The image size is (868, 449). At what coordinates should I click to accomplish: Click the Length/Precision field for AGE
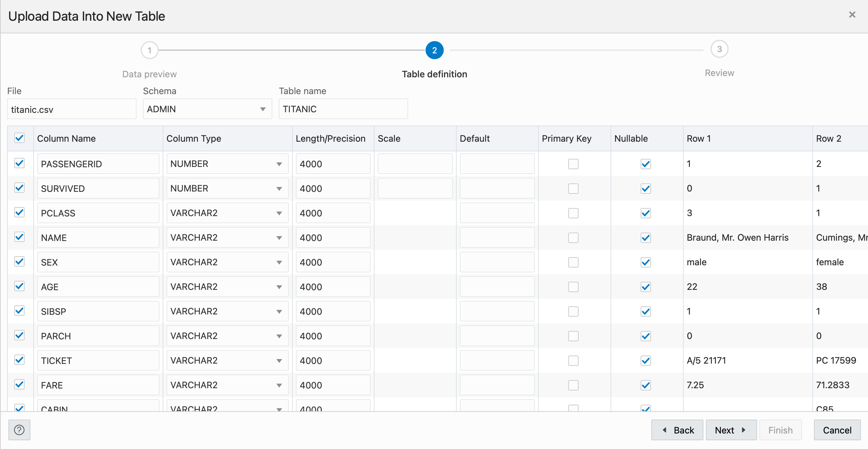[333, 287]
